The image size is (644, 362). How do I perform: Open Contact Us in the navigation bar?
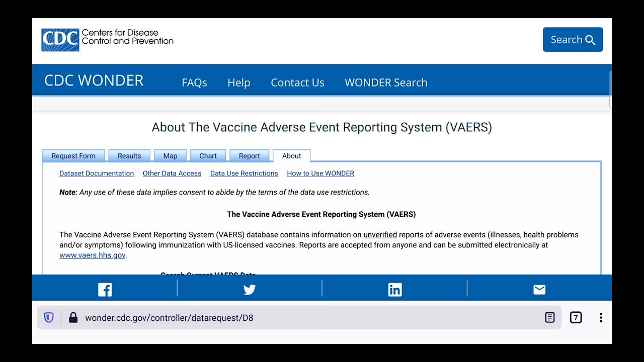pos(297,82)
